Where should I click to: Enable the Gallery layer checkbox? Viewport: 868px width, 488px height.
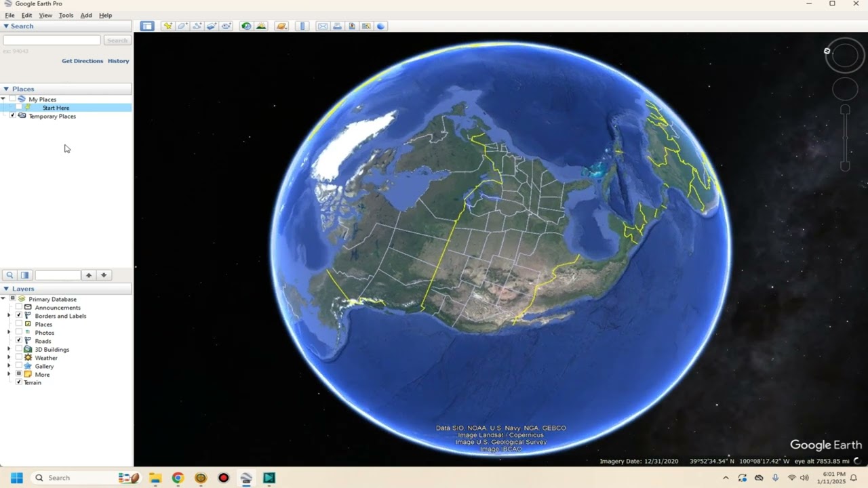point(19,366)
